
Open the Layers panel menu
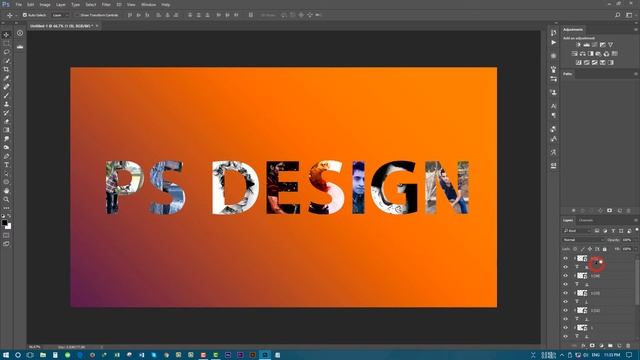click(636, 220)
